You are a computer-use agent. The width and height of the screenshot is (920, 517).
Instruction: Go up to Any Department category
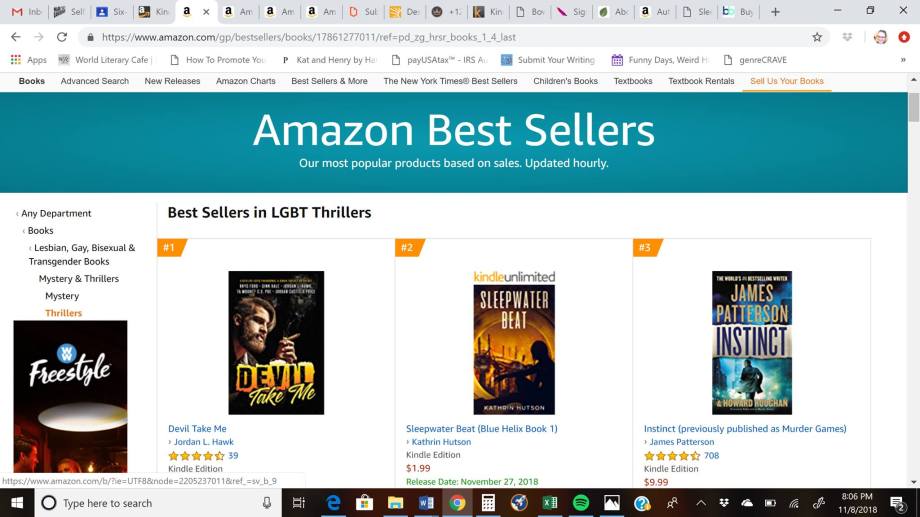[56, 213]
